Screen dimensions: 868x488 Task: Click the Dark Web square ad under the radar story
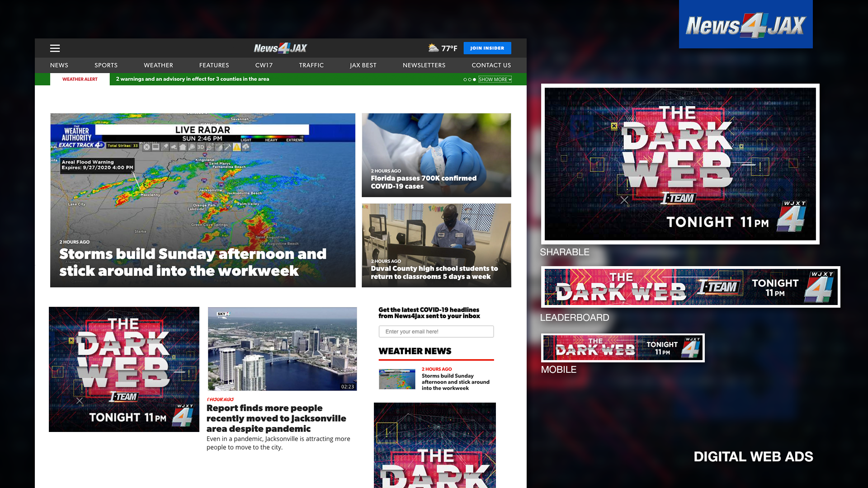(124, 369)
